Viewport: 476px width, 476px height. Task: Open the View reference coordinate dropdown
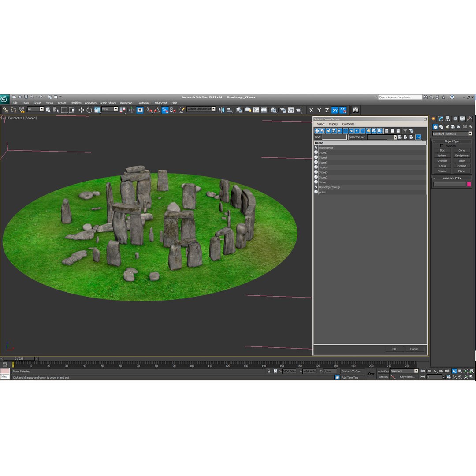pyautogui.click(x=110, y=109)
